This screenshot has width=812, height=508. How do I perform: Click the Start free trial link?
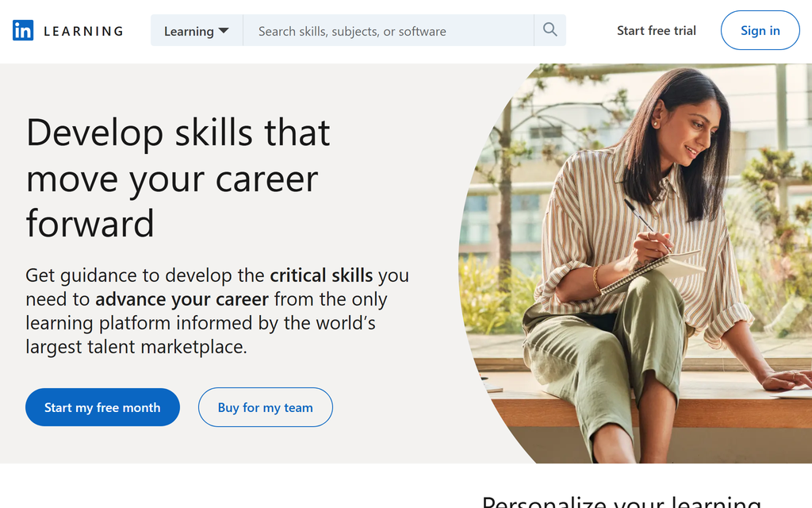coord(656,31)
